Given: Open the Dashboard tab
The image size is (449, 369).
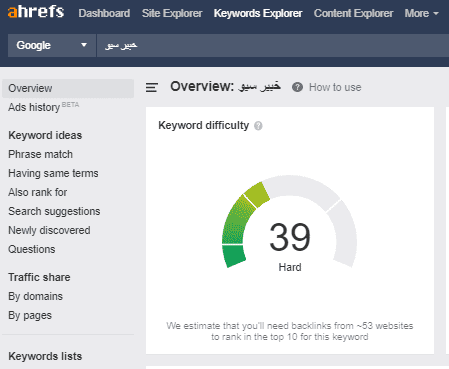Looking at the screenshot, I should pos(104,13).
